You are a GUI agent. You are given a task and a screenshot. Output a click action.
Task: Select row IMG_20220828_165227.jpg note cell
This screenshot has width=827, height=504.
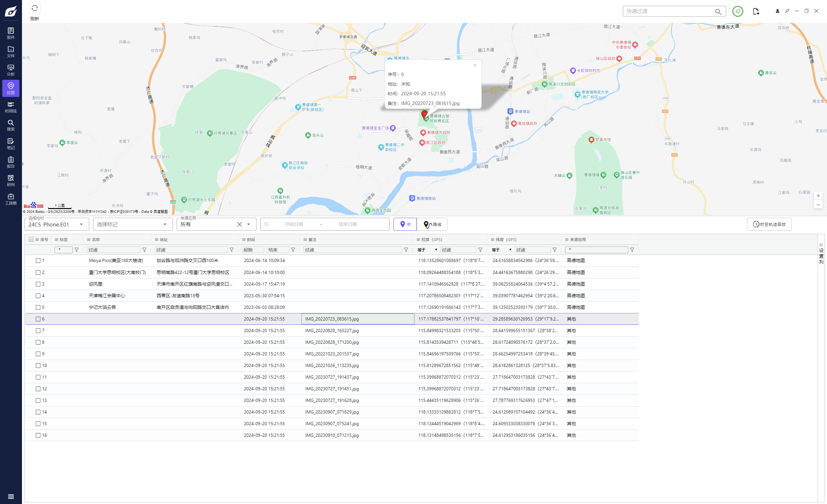358,331
